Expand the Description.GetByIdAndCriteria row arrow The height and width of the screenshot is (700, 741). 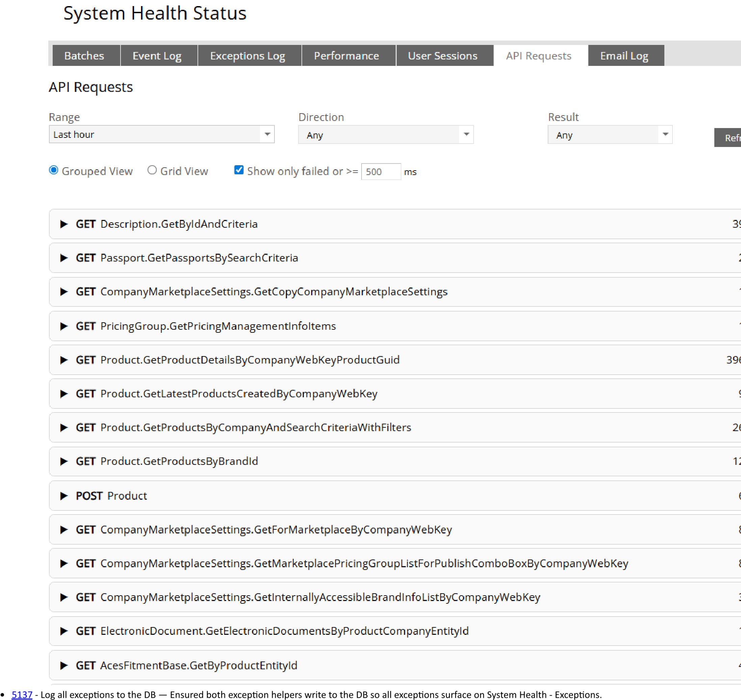tap(64, 224)
